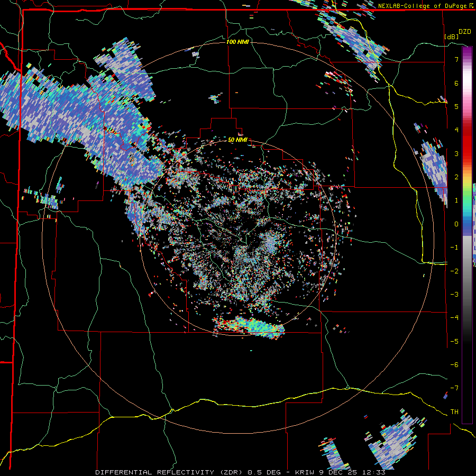
Task: Click the -7 value on color scale
Action: (x=454, y=388)
